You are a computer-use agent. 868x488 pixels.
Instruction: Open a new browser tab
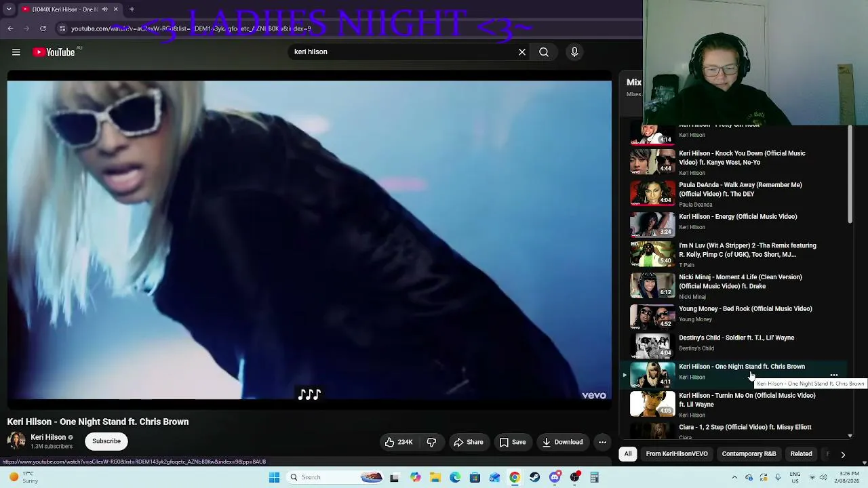click(x=132, y=9)
